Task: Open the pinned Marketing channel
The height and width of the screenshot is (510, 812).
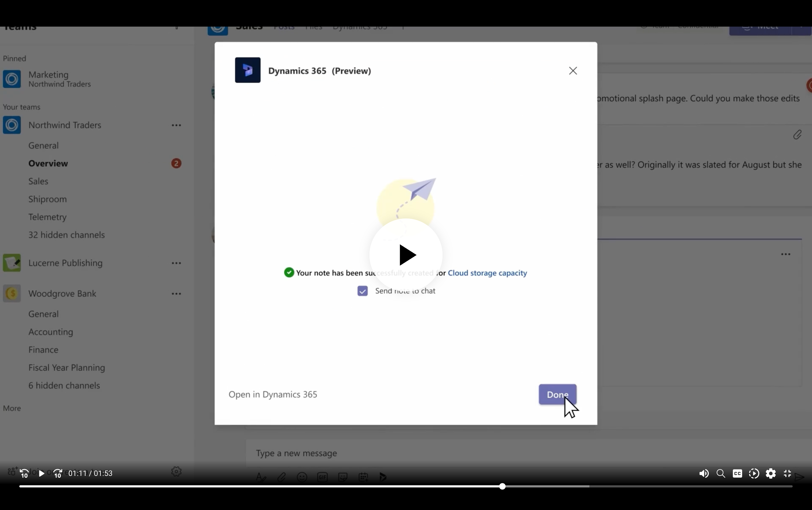Action: (59, 79)
